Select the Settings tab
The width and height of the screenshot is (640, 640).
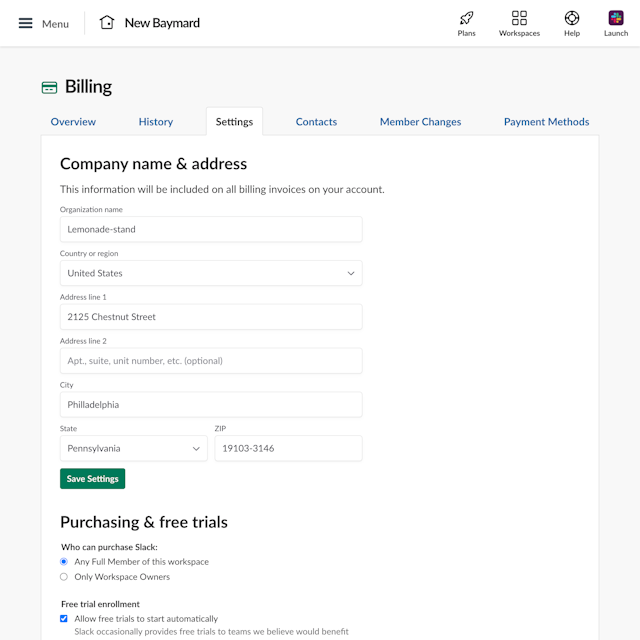[234, 122]
